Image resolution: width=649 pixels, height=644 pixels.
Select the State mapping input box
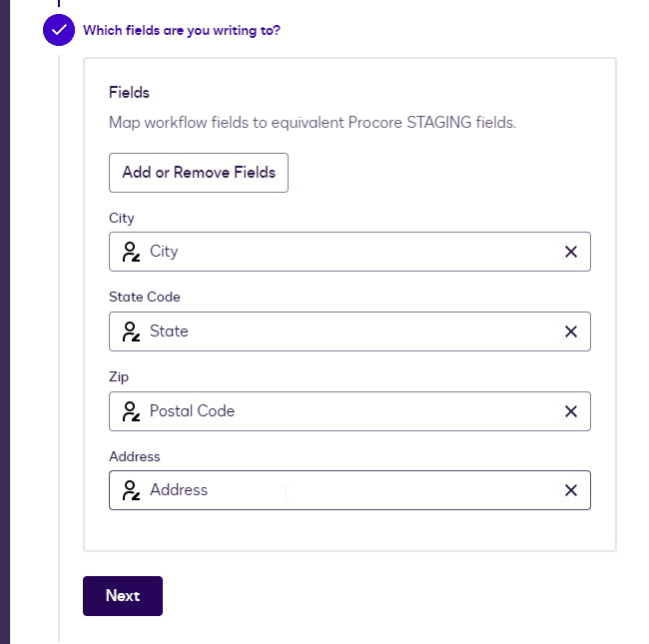coord(349,331)
